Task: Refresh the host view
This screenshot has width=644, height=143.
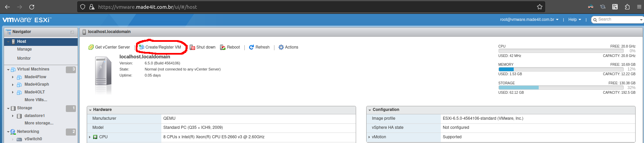Action: 259,47
